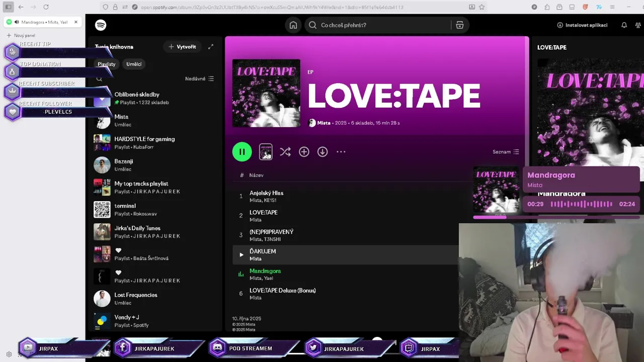Click the main view scrollbar
Image resolution: width=644 pixels, height=362 pixels.
tap(527, 101)
